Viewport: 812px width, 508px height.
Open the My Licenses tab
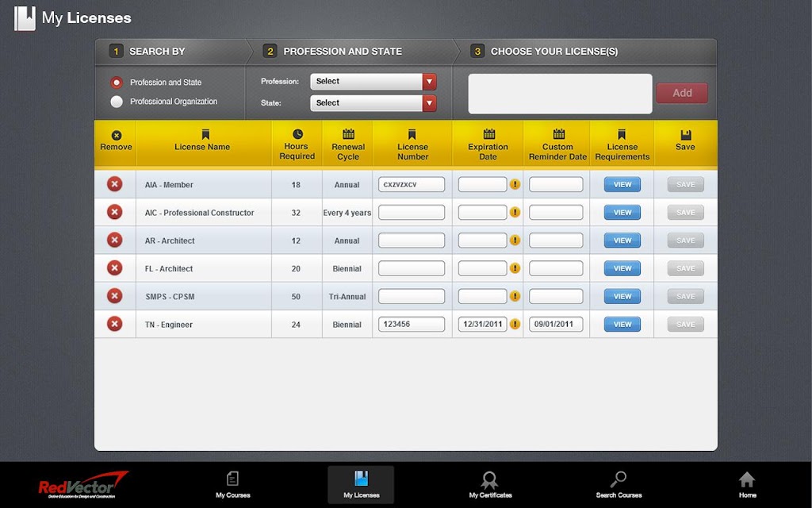(x=361, y=485)
